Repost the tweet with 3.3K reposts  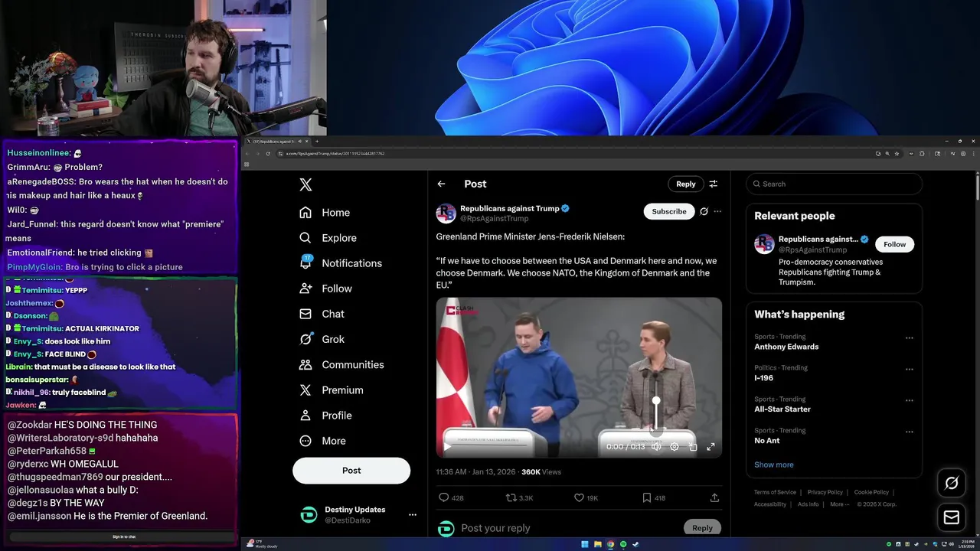tap(519, 497)
